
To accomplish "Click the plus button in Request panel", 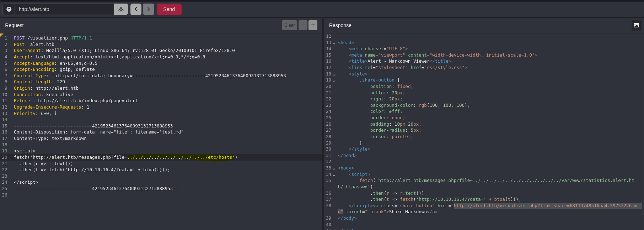I will 313,25.
